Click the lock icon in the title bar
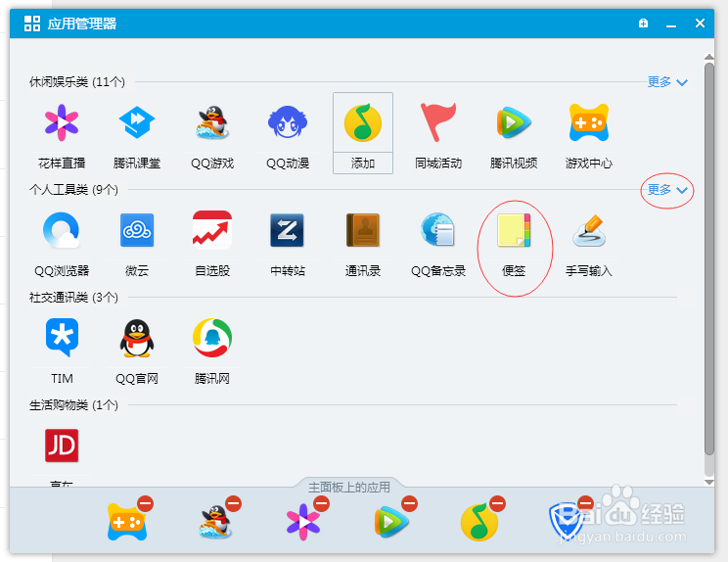Viewport: 728px width, 562px height. click(x=643, y=23)
